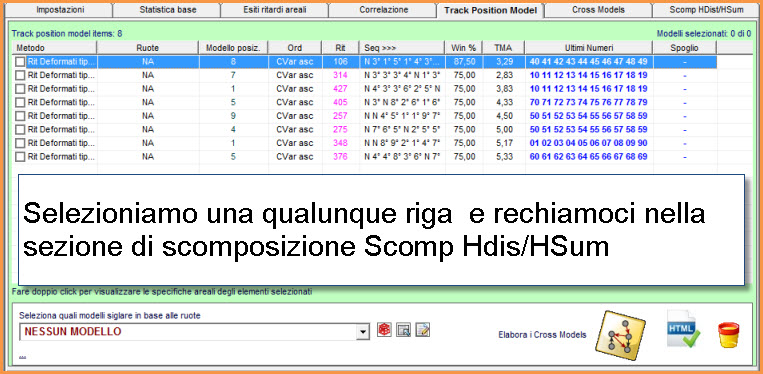Tick the checkbox for row with Rit 376
The image size is (763, 374).
[x=20, y=157]
